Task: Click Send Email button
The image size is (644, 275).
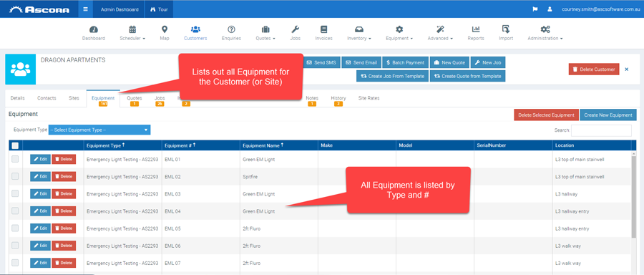Action: [x=361, y=62]
